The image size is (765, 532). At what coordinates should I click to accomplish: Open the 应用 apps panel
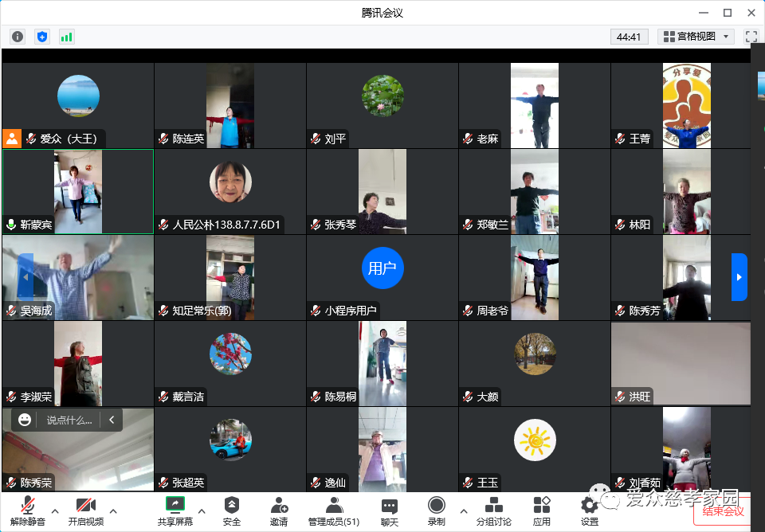[542, 510]
